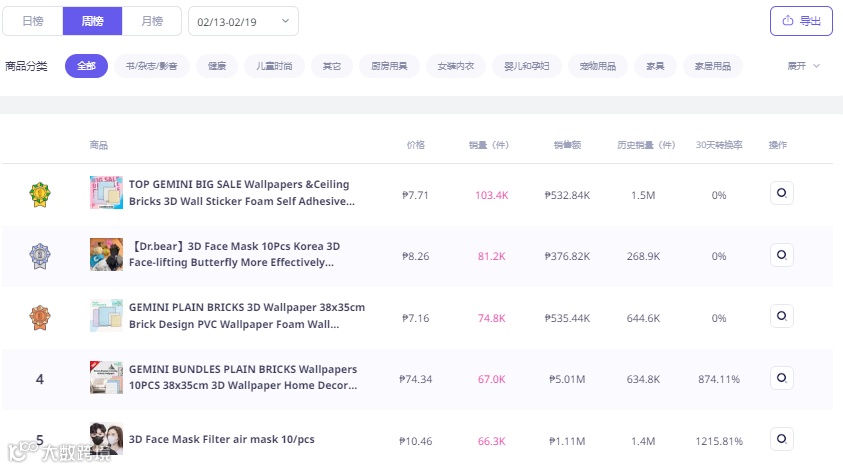This screenshot has height=469, width=843.
Task: Click the gold first-place medal icon
Action: point(39,194)
